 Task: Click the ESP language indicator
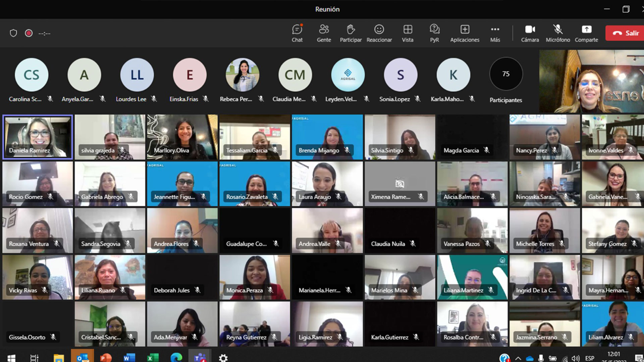click(589, 358)
